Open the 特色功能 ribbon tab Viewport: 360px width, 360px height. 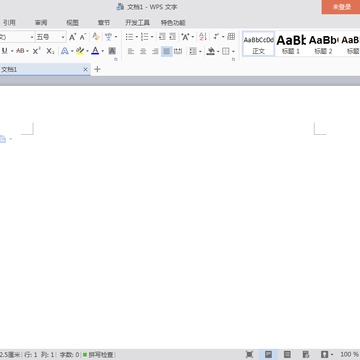click(x=173, y=23)
